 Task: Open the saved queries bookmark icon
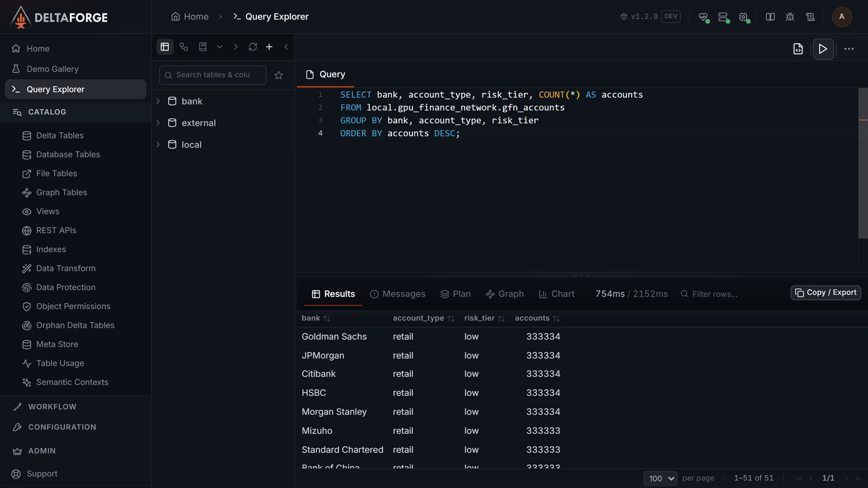(203, 47)
